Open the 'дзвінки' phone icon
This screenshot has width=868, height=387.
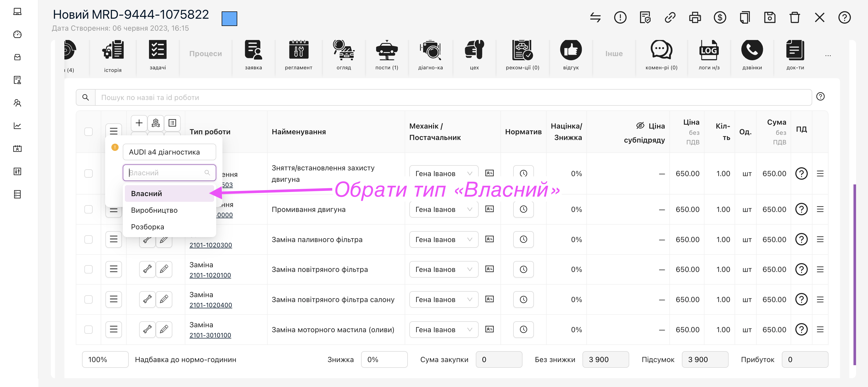752,51
